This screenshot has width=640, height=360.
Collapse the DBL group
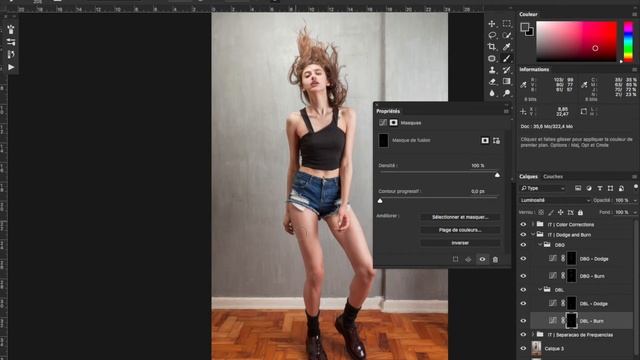point(540,290)
